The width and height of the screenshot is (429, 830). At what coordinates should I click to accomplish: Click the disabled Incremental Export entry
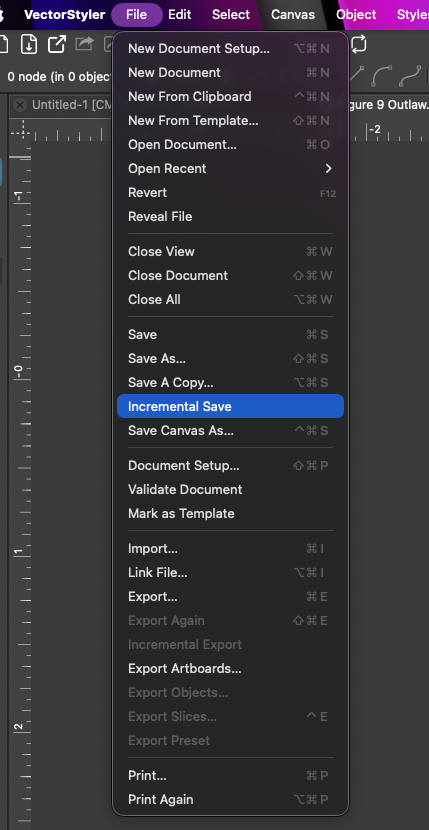tap(230, 644)
